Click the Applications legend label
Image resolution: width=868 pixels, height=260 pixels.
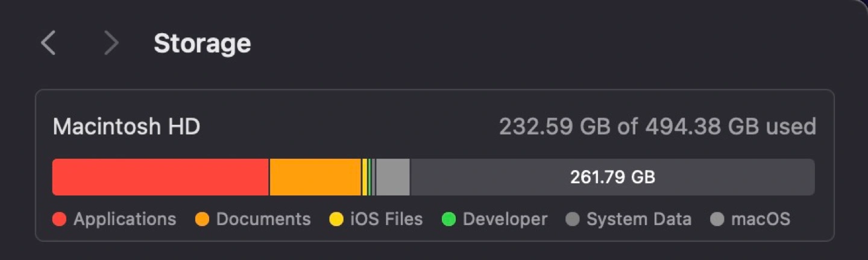click(x=125, y=219)
